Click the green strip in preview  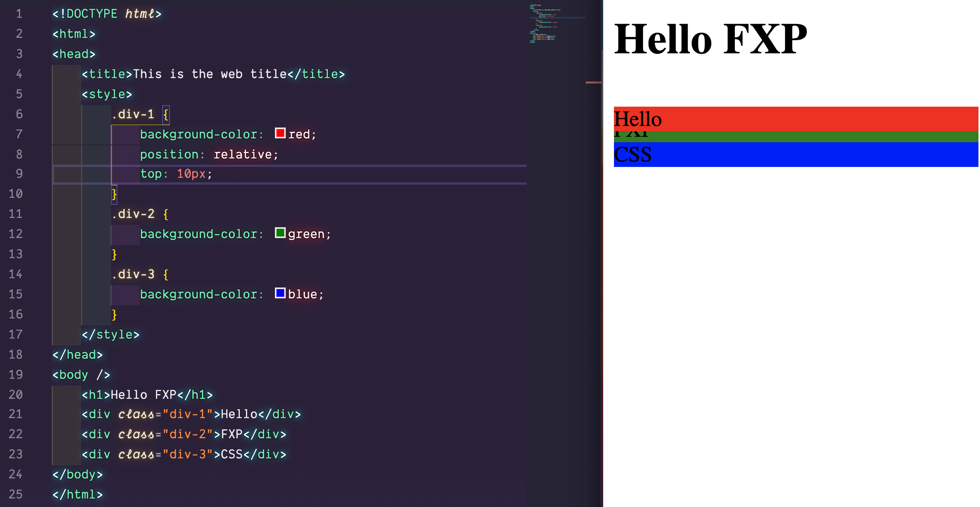click(x=795, y=137)
